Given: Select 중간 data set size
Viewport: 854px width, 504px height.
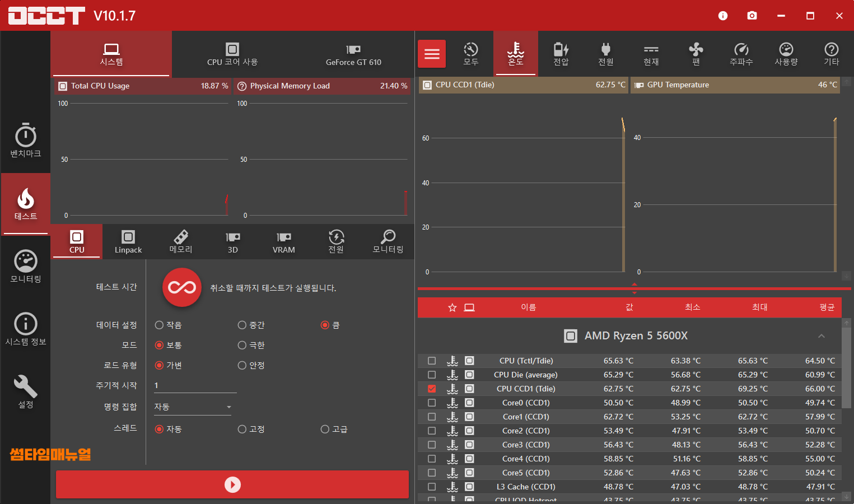Looking at the screenshot, I should (251, 325).
